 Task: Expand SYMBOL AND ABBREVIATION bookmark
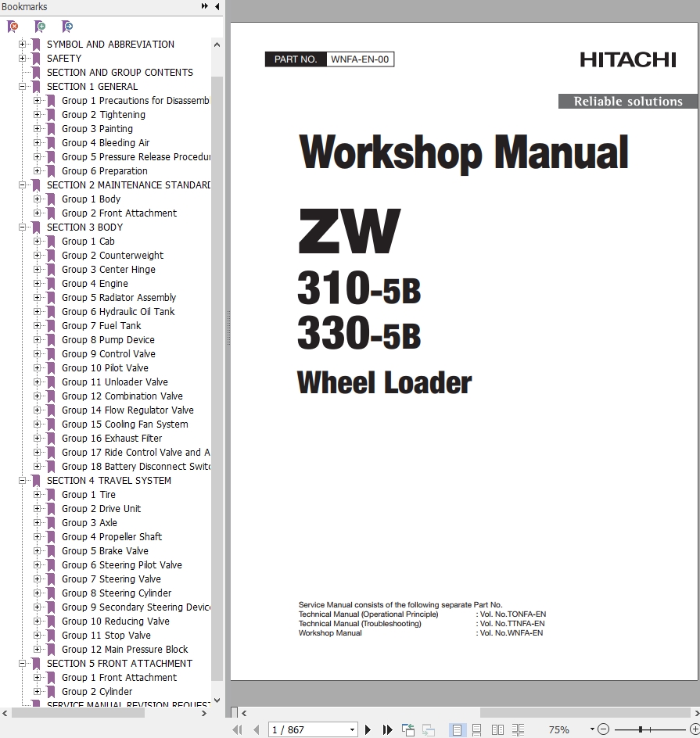(22, 45)
